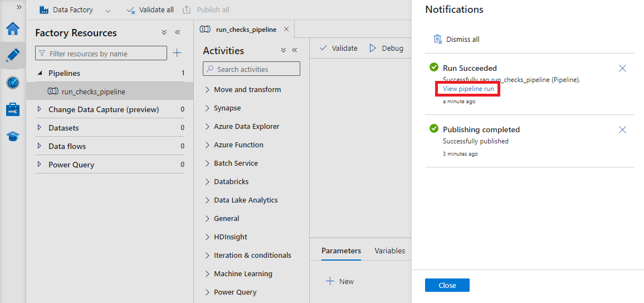Select run_checks_pipeline in resources tree
This screenshot has width=644, height=303.
click(x=110, y=92)
